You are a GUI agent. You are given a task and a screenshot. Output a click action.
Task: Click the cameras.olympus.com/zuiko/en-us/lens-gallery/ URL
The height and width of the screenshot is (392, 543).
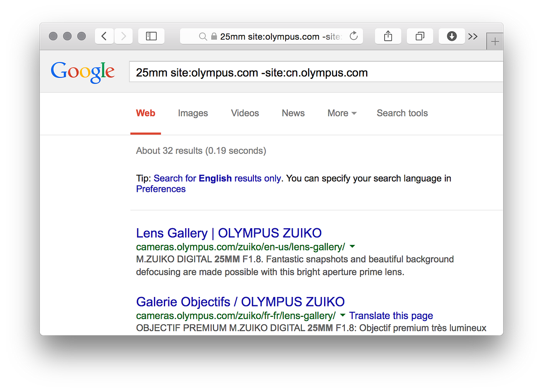(x=240, y=247)
